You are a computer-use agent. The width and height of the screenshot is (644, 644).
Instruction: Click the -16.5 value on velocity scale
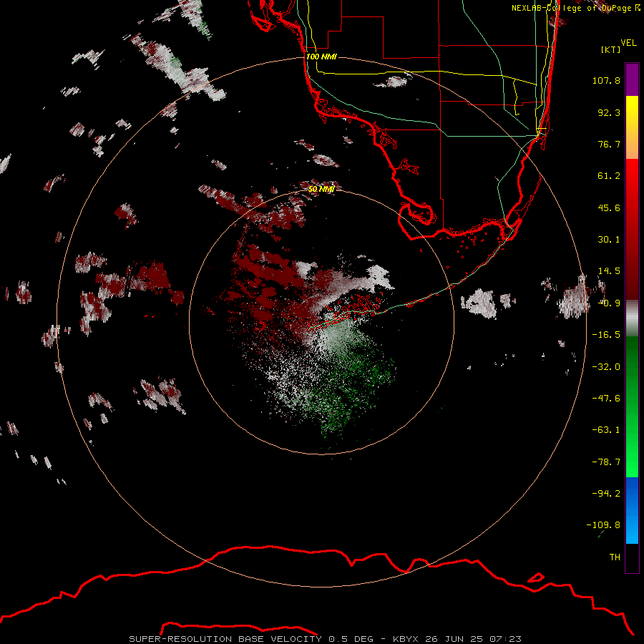click(606, 335)
